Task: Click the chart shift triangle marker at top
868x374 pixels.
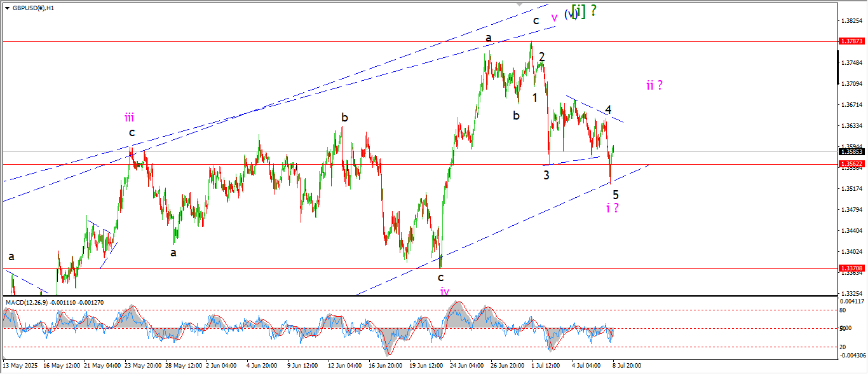Action: point(522,4)
